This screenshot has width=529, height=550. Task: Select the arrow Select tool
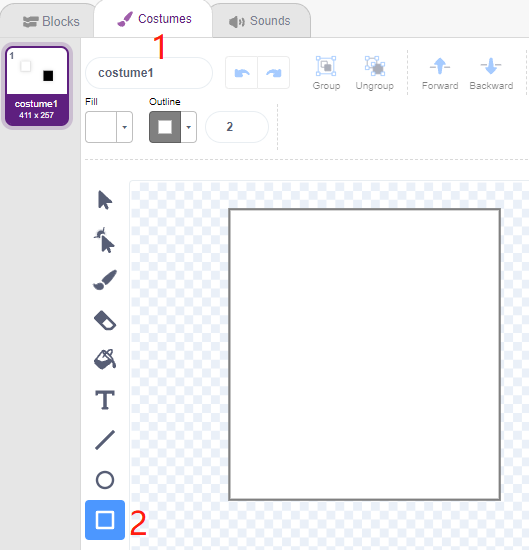point(105,200)
